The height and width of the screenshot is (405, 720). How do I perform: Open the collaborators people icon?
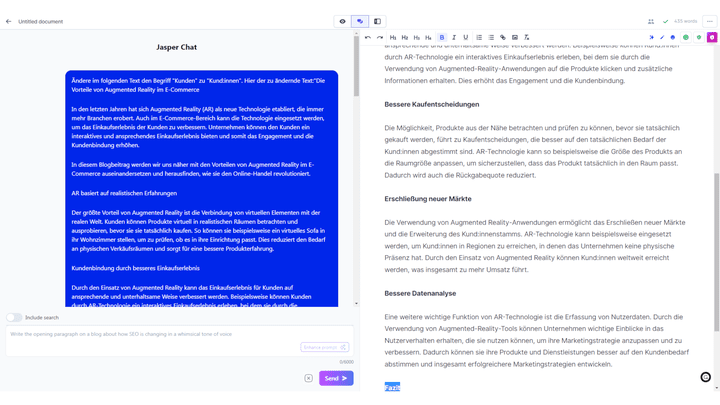(651, 21)
